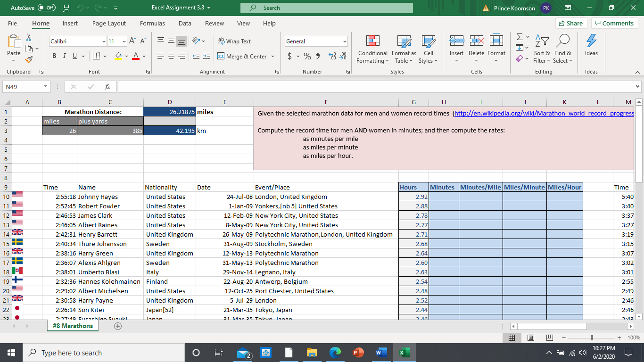Click the Share button
Screen dimensions: 644x362
click(570, 23)
